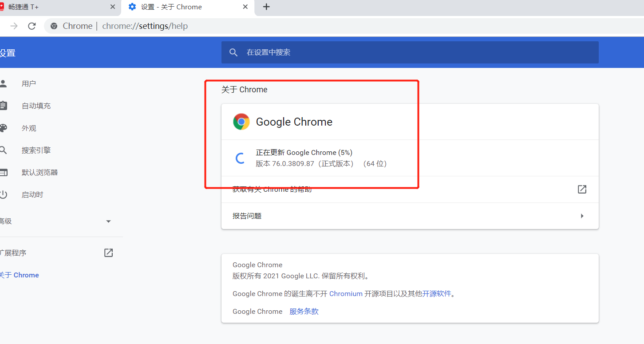The height and width of the screenshot is (344, 644).
Task: Expand the 高级 section arrow
Action: click(108, 221)
